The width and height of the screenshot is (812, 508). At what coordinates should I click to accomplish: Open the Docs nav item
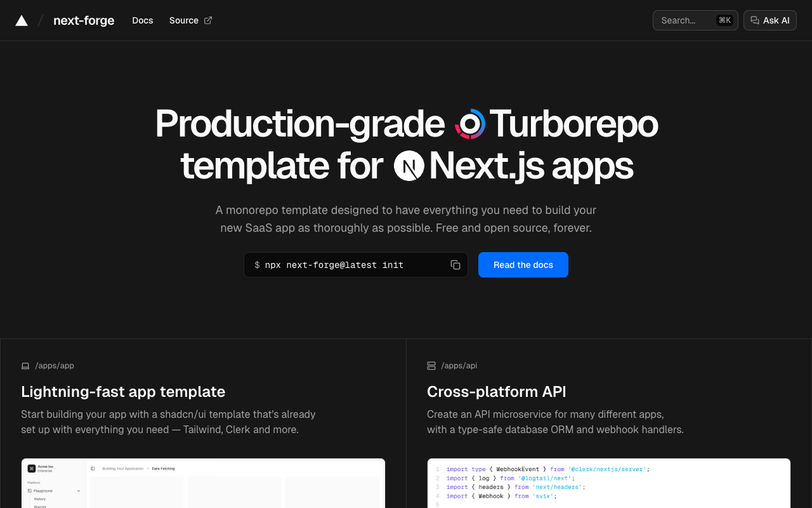click(x=142, y=20)
